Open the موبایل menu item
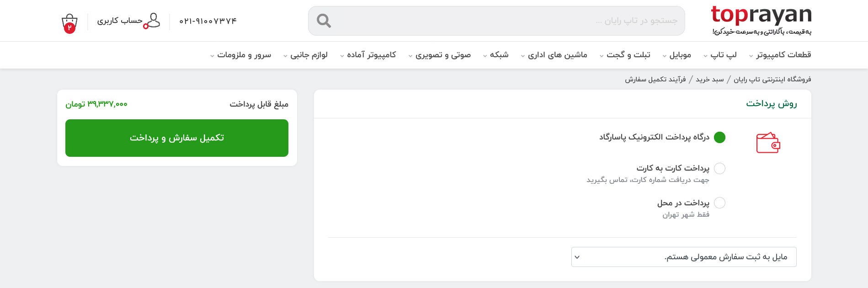 677,55
